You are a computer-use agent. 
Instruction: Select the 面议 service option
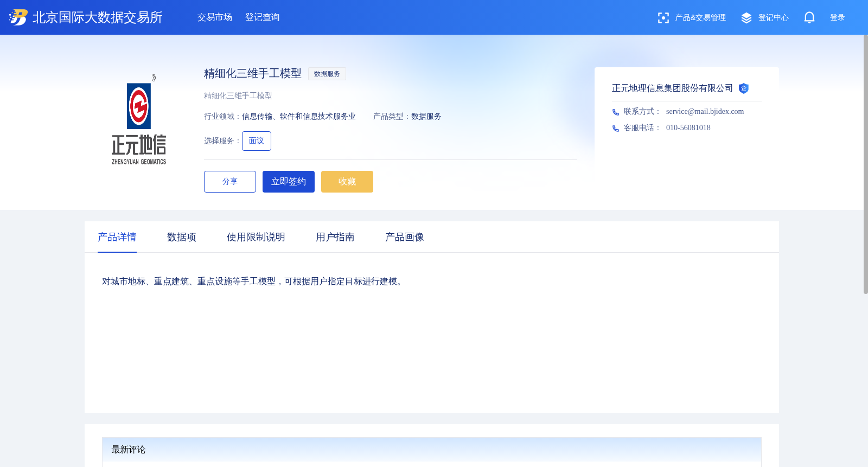[x=257, y=141]
